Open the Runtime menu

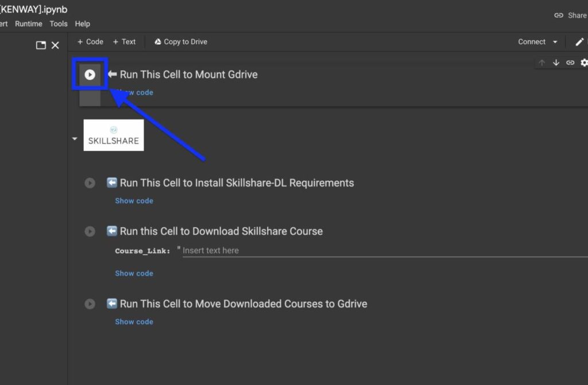pyautogui.click(x=29, y=24)
